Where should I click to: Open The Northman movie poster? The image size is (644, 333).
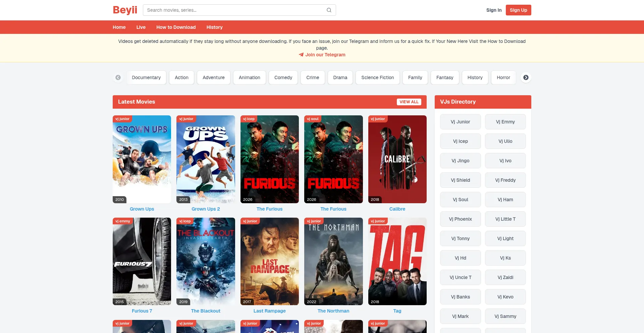pyautogui.click(x=333, y=262)
